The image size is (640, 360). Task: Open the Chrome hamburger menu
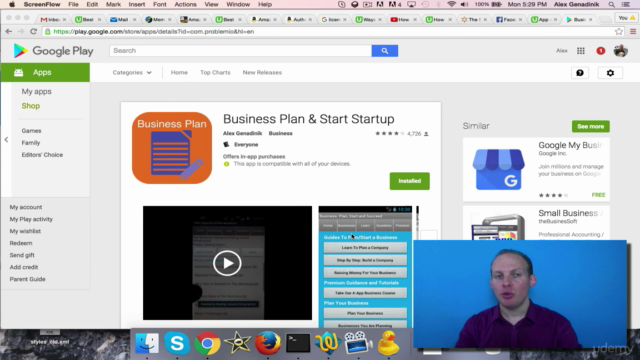coord(633,31)
